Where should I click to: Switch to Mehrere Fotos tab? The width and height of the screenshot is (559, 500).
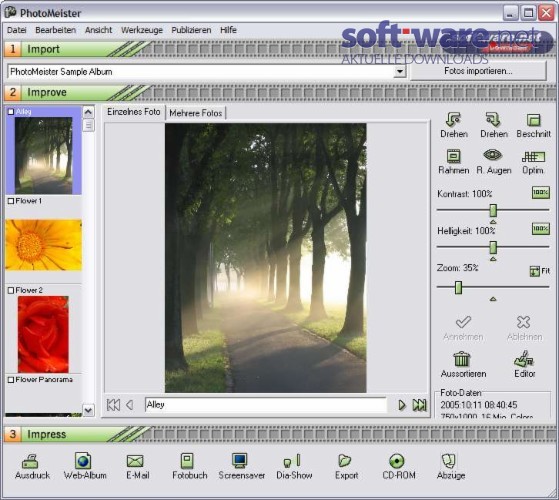[x=195, y=113]
